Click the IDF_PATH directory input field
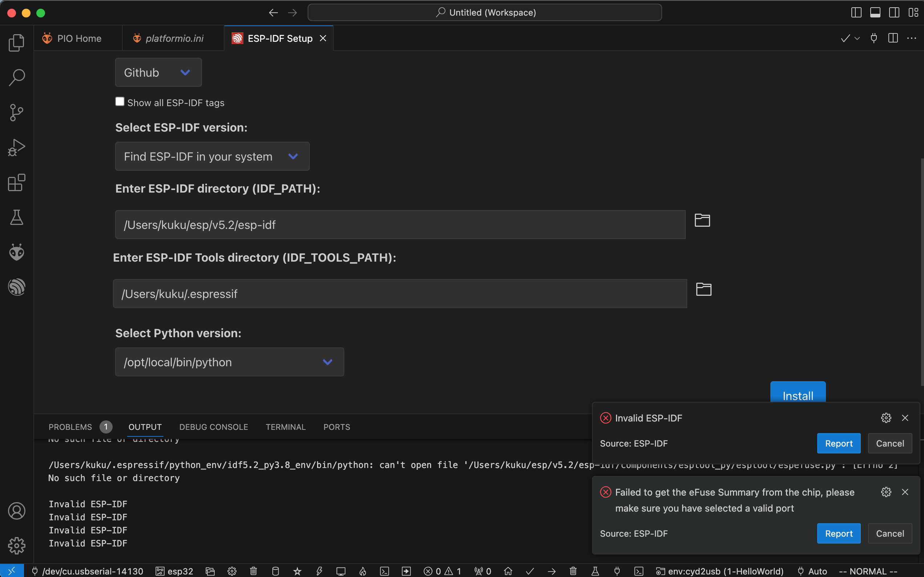924x577 pixels. tap(400, 225)
